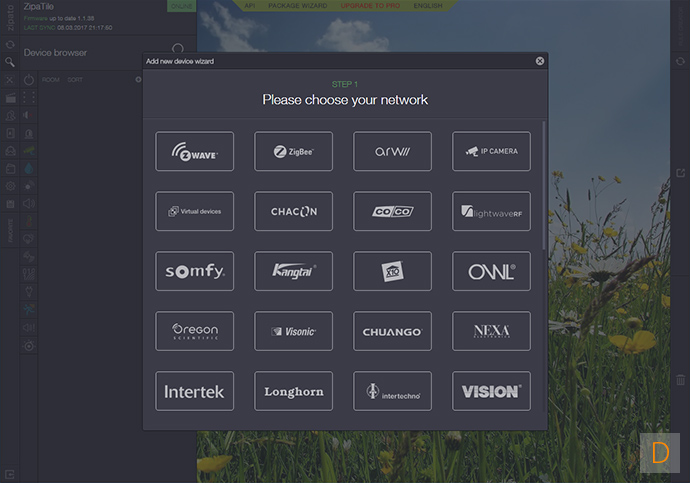The image size is (690, 483).
Task: Choose the NEXA network tile
Action: pyautogui.click(x=492, y=331)
